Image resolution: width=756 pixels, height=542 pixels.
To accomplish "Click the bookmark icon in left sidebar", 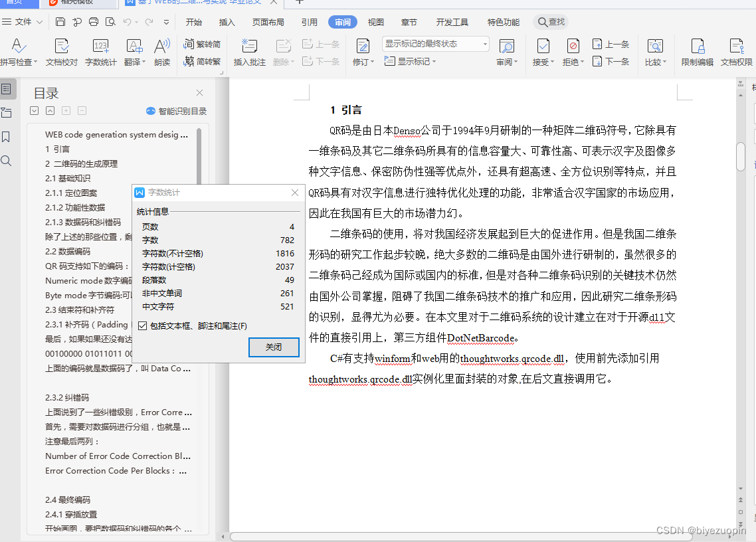I will click(x=7, y=136).
